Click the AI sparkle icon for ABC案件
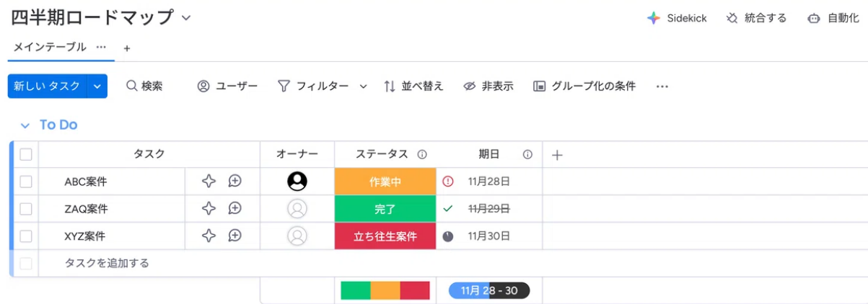The image size is (868, 304). 209,182
